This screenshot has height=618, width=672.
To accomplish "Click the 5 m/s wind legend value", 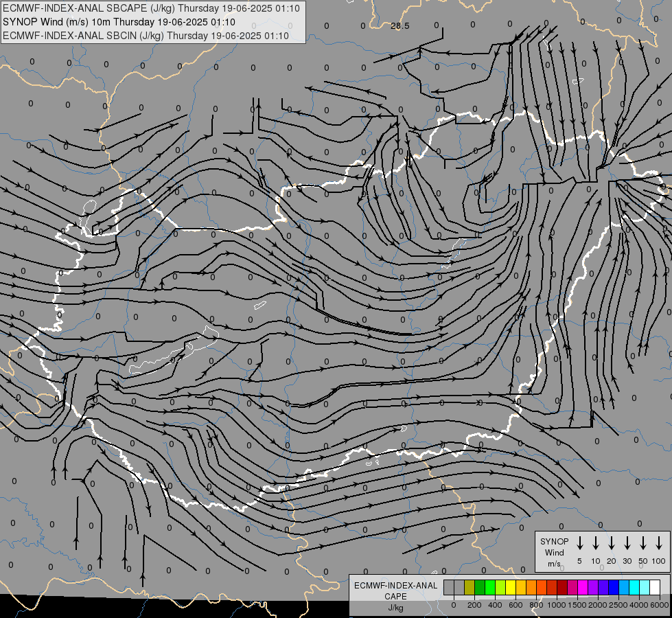I will tap(579, 561).
